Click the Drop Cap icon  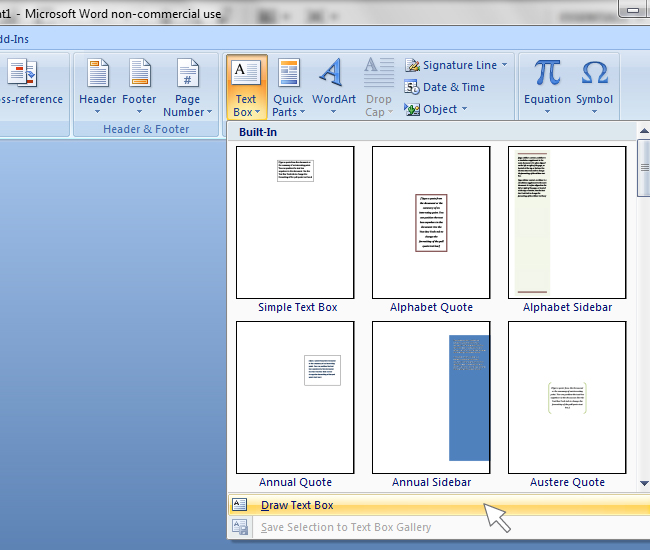click(379, 73)
